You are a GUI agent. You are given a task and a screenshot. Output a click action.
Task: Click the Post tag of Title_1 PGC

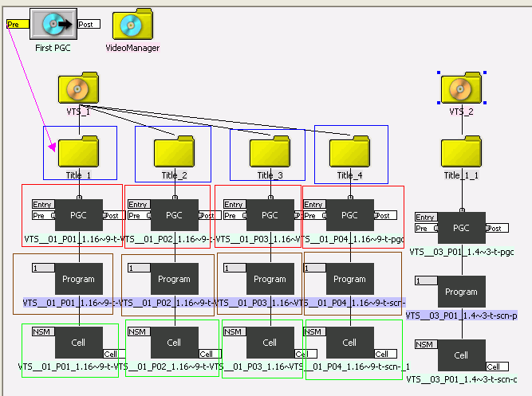[x=114, y=215]
